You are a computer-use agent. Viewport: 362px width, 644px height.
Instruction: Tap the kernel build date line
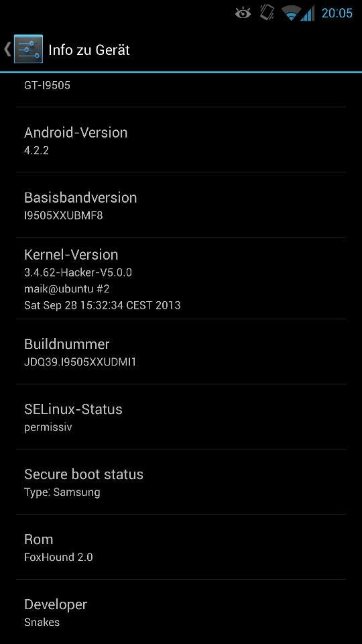[x=102, y=305]
